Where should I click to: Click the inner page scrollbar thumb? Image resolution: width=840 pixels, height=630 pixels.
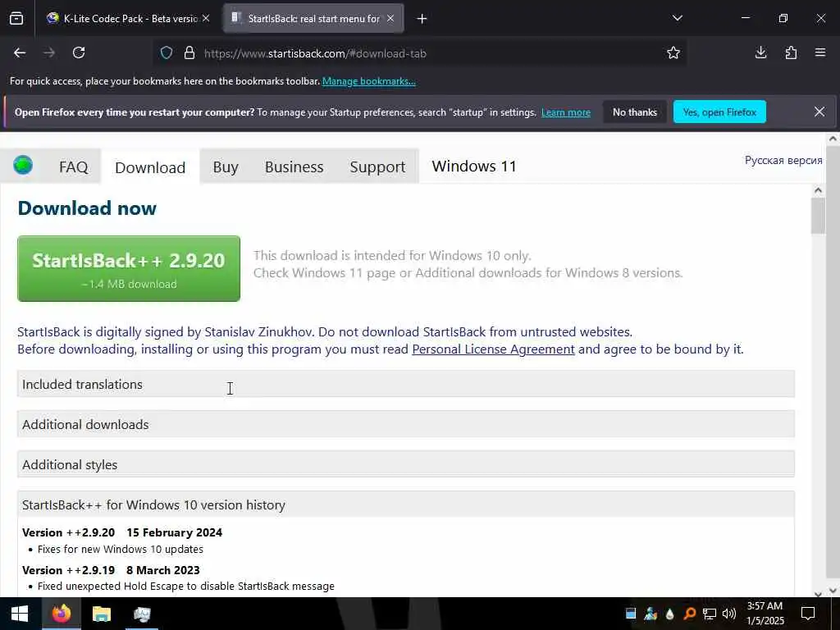818,216
